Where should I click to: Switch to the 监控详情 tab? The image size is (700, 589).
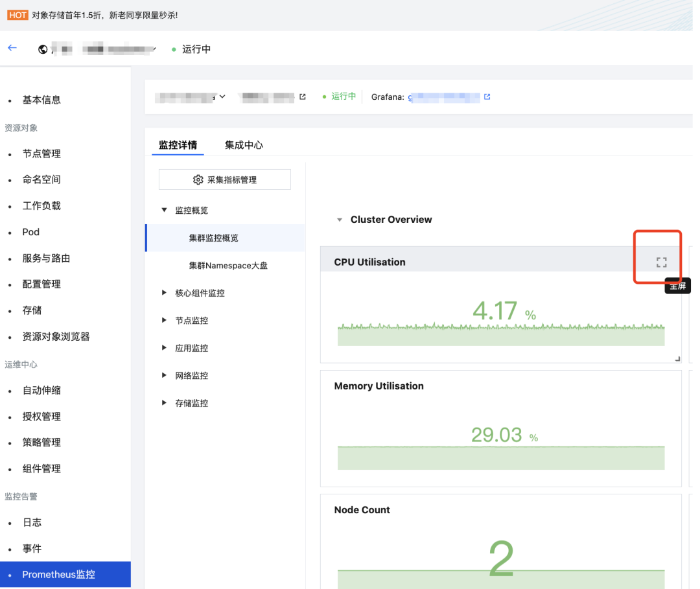coord(178,145)
